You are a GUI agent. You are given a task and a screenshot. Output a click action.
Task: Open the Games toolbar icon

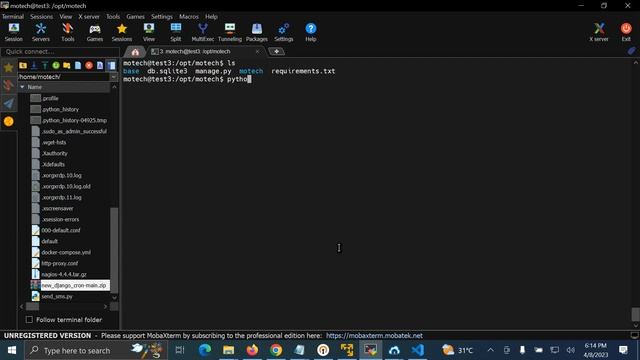coord(95,32)
